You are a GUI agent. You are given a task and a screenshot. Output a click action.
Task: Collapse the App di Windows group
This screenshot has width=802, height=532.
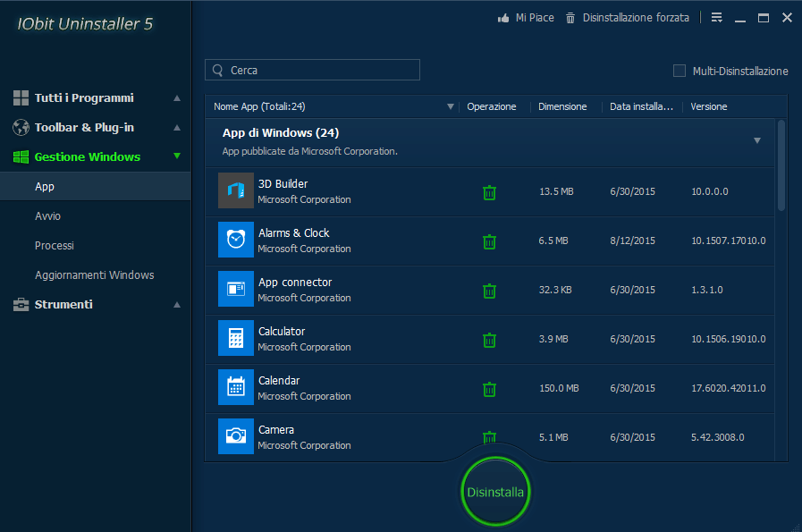[x=757, y=140]
